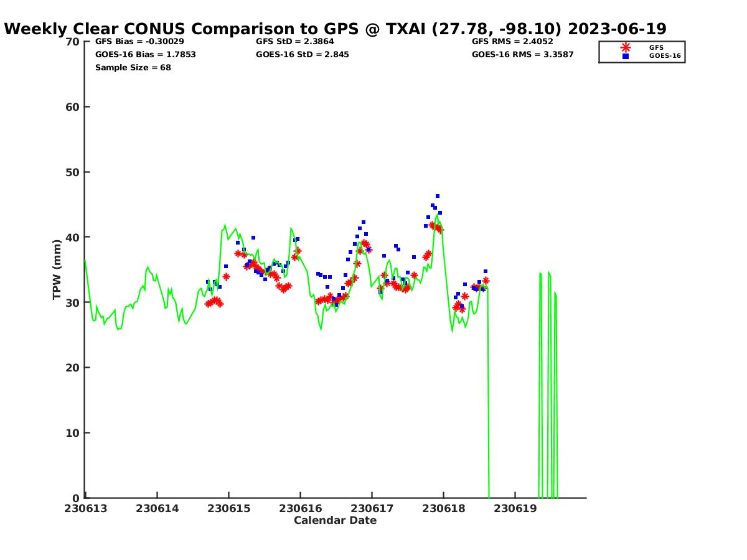Click the chart title text
Viewport: 747px width, 560px height.
[335, 29]
